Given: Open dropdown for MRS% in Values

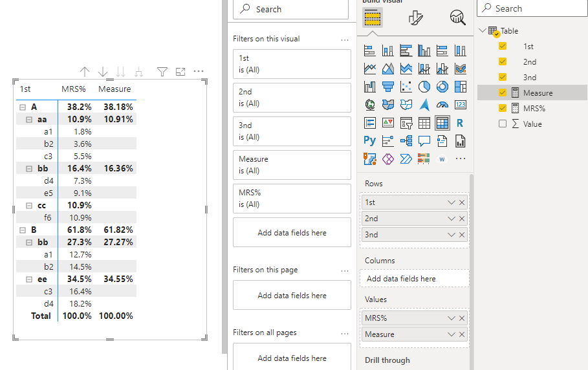Looking at the screenshot, I should pyautogui.click(x=451, y=318).
